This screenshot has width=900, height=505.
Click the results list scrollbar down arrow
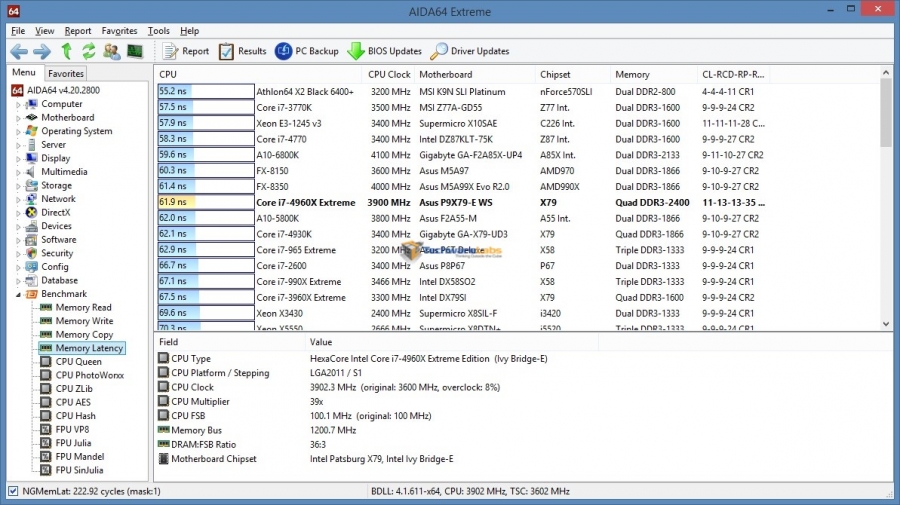(x=886, y=324)
